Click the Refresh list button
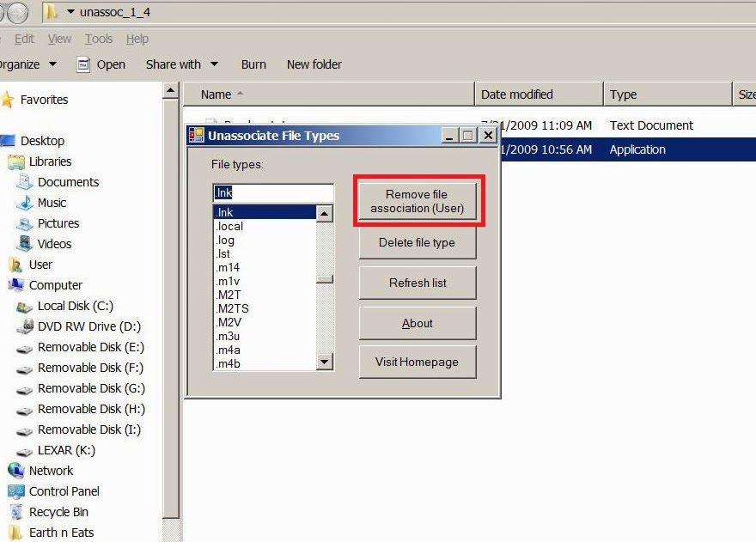 point(418,283)
